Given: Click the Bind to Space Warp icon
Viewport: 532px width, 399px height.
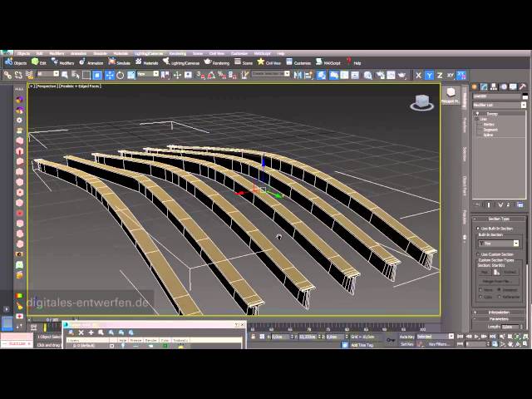Looking at the screenshot, I should pos(30,75).
